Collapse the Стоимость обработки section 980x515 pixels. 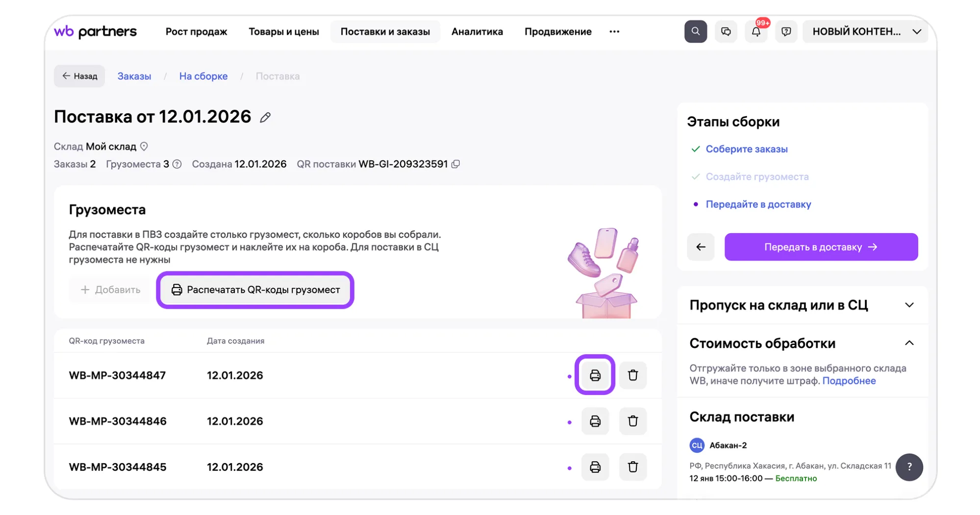(909, 343)
